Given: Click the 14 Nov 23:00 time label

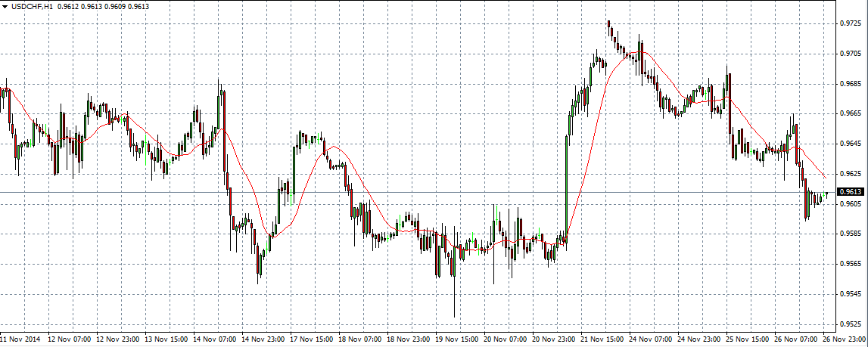Looking at the screenshot, I should (x=263, y=340).
